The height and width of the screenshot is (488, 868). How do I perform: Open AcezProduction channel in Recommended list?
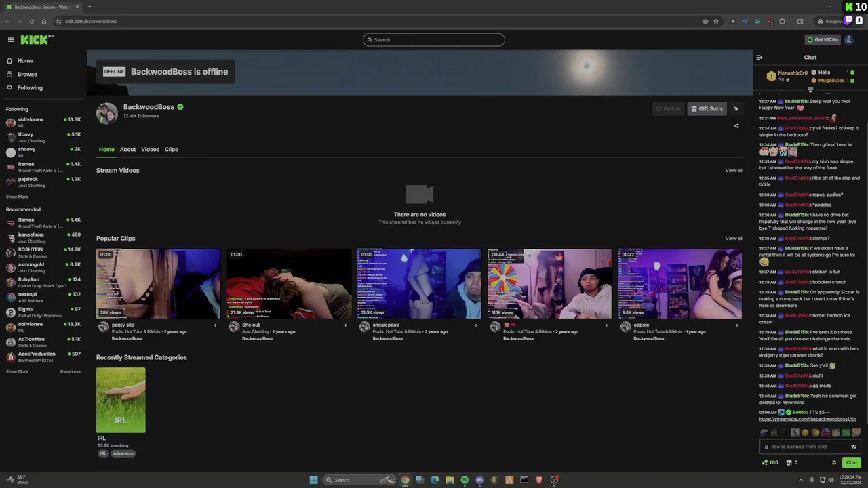coord(43,357)
